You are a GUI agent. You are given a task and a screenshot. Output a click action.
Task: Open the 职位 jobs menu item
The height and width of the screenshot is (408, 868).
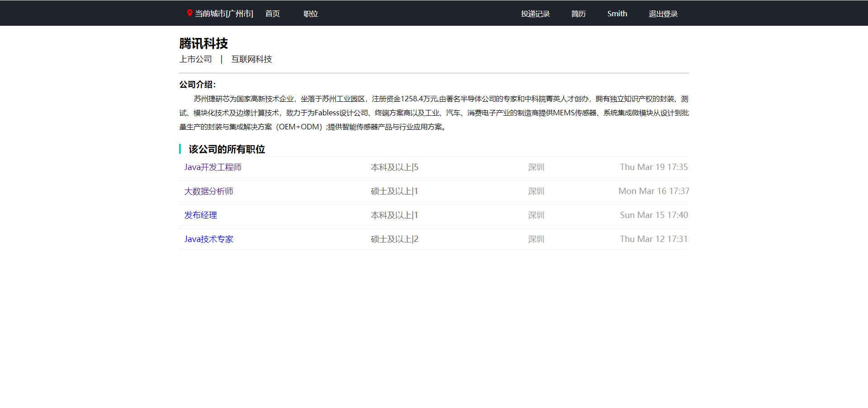point(311,14)
